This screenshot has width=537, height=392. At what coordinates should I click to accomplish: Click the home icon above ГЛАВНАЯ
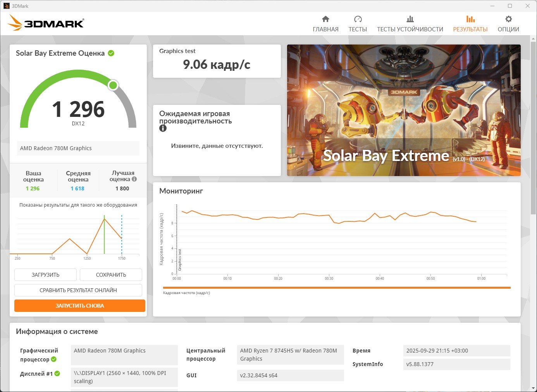325,19
